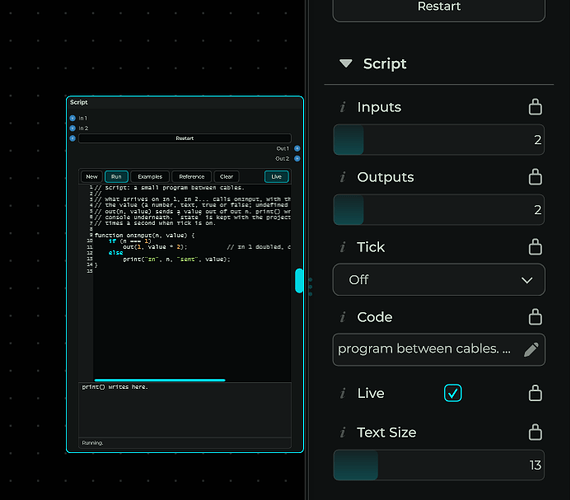This screenshot has height=500, width=570.
Task: Uncheck the Live checkbox
Action: tap(453, 393)
